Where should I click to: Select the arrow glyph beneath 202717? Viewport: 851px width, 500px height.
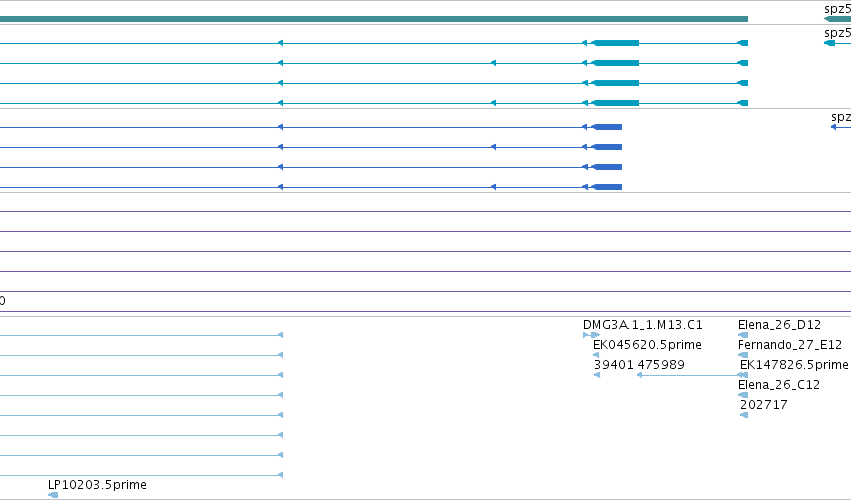pos(744,415)
